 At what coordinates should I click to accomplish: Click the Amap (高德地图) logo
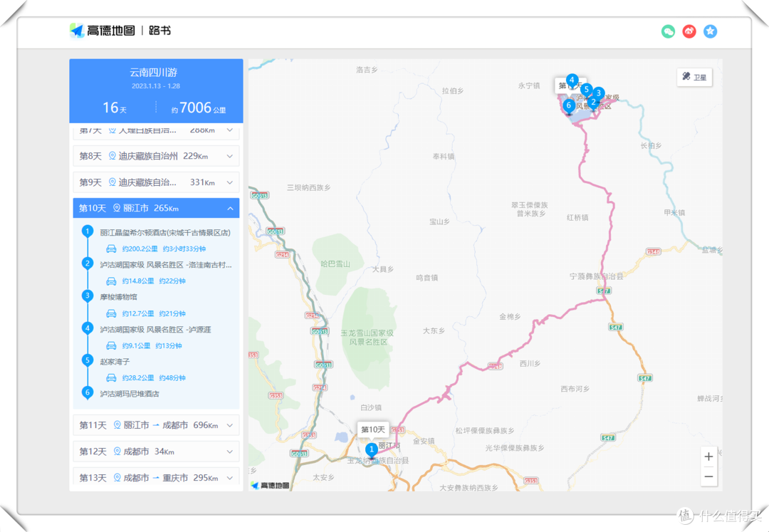pos(102,31)
